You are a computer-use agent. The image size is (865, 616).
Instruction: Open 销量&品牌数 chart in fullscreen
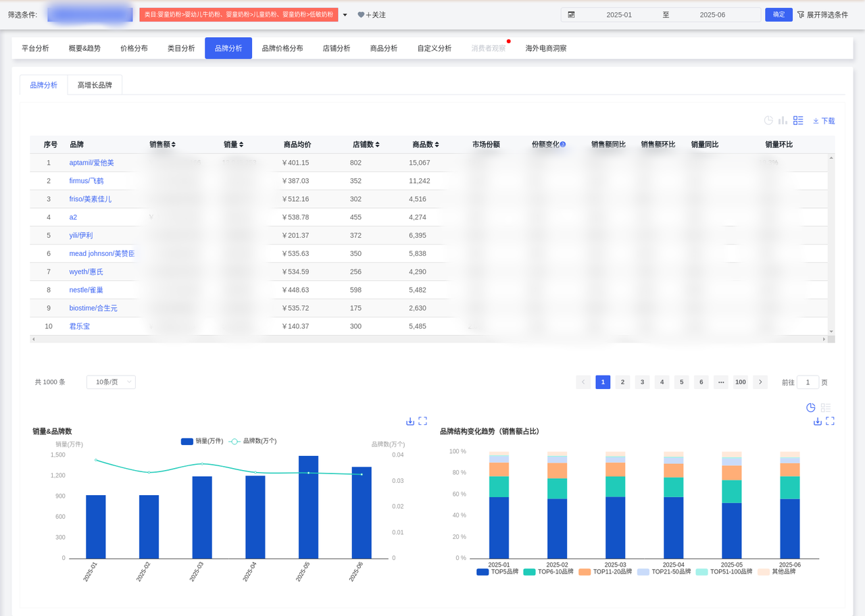422,421
